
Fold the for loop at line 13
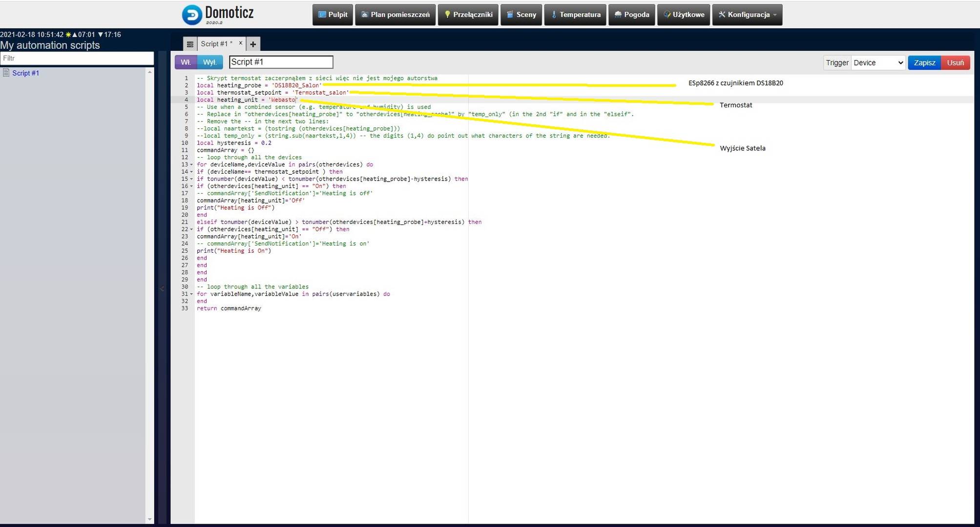[x=191, y=164]
